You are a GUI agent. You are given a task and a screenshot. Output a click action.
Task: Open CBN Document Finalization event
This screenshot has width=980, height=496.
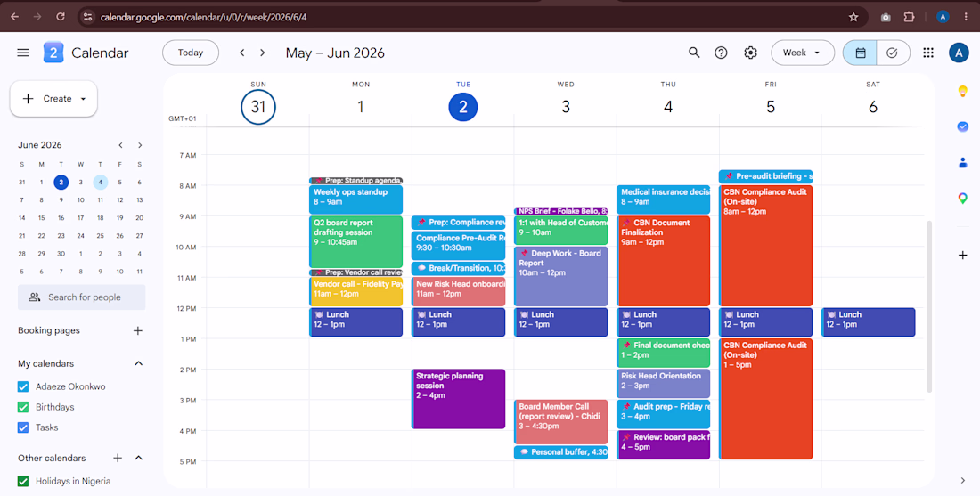[x=663, y=261]
